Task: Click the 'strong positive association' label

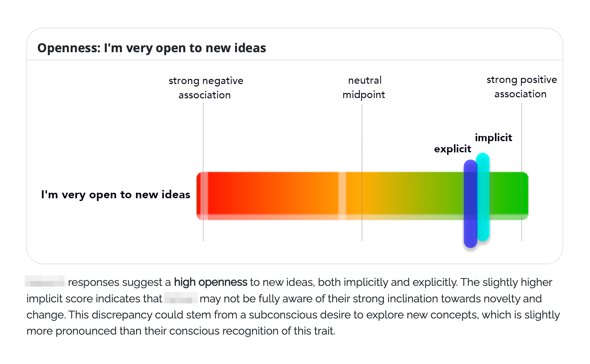Action: [x=521, y=87]
